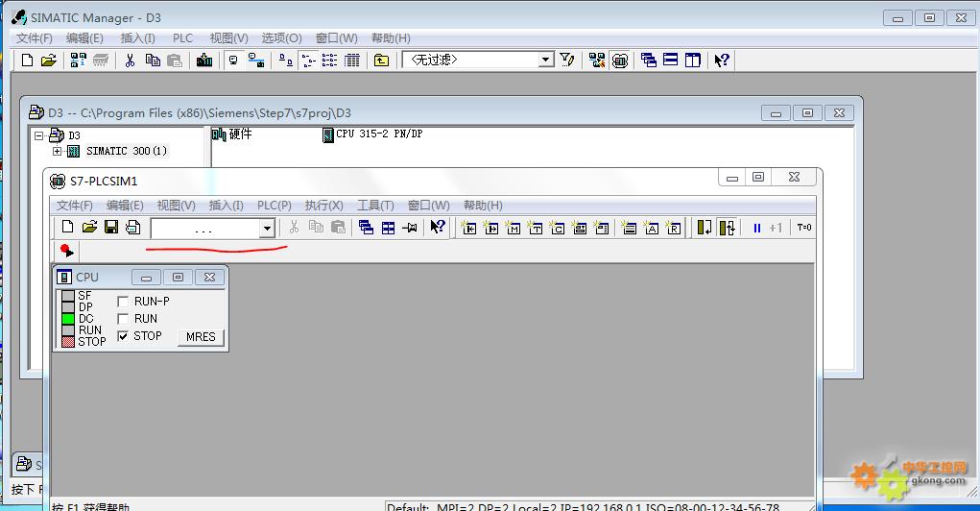Click Cut scissors icon in SIMATIC Manager toolbar
980x511 pixels.
pos(130,61)
